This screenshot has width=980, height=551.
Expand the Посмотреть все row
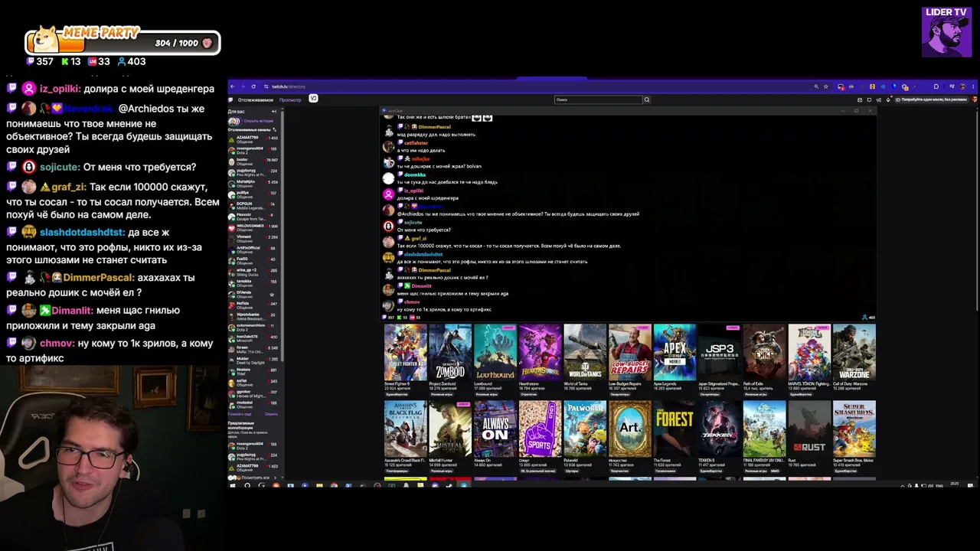tap(255, 478)
